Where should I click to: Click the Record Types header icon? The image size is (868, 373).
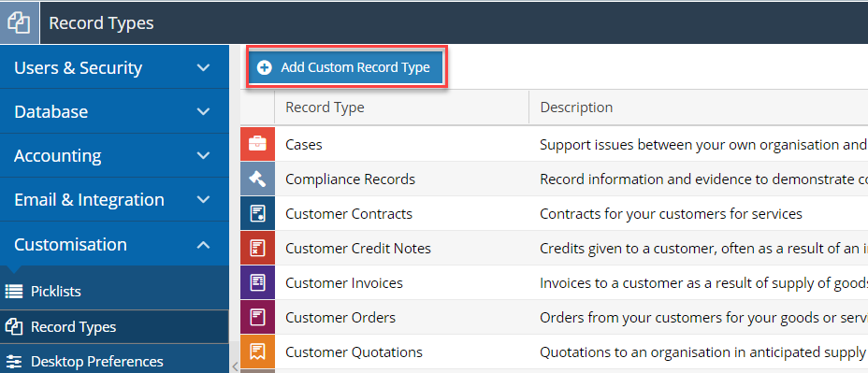20,22
